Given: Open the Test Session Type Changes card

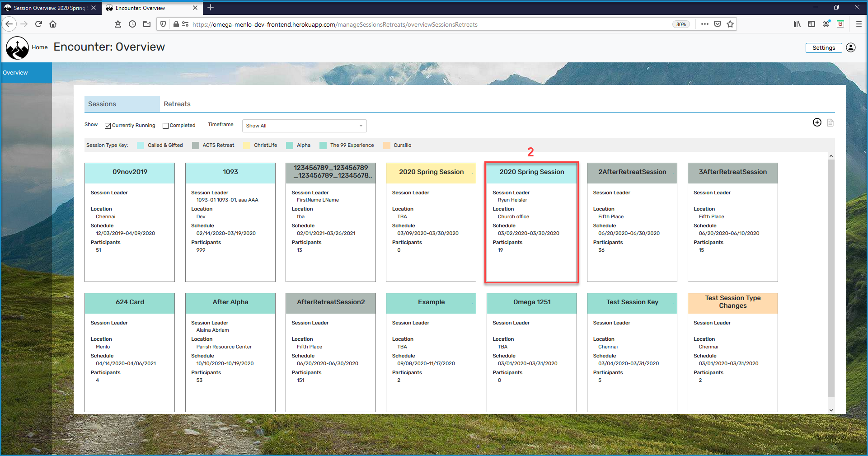Looking at the screenshot, I should [x=733, y=353].
